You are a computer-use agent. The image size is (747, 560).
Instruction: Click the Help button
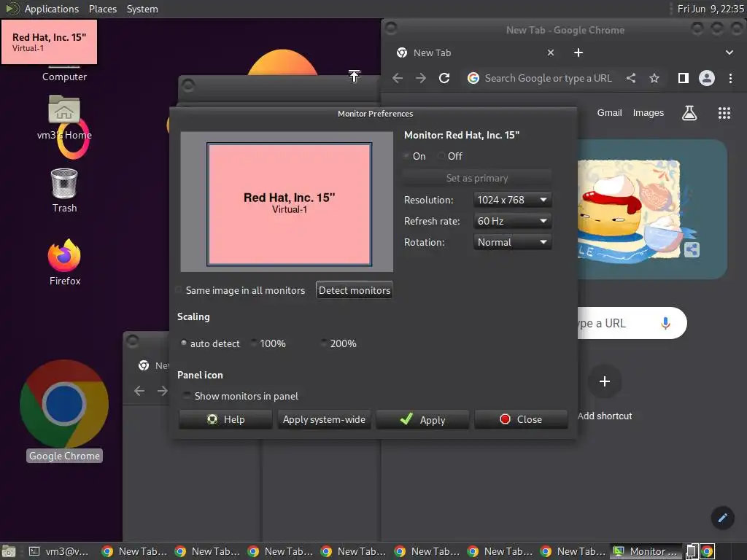pyautogui.click(x=226, y=419)
